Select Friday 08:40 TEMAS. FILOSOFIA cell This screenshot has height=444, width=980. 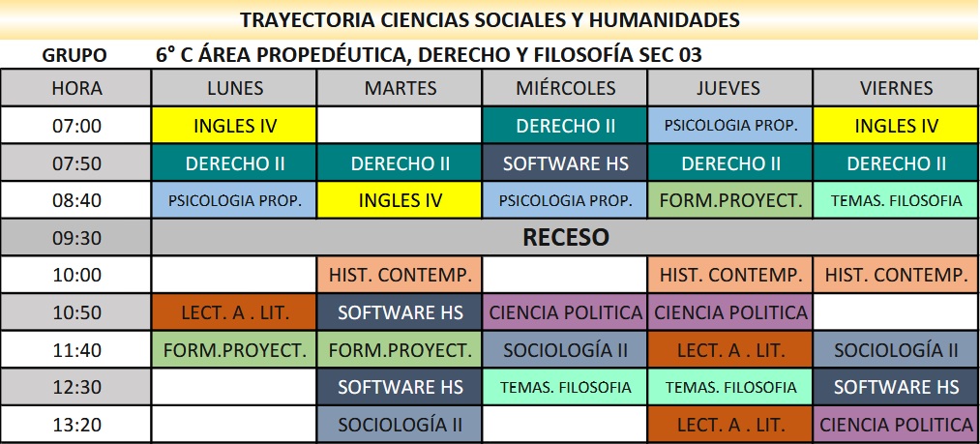tap(896, 201)
